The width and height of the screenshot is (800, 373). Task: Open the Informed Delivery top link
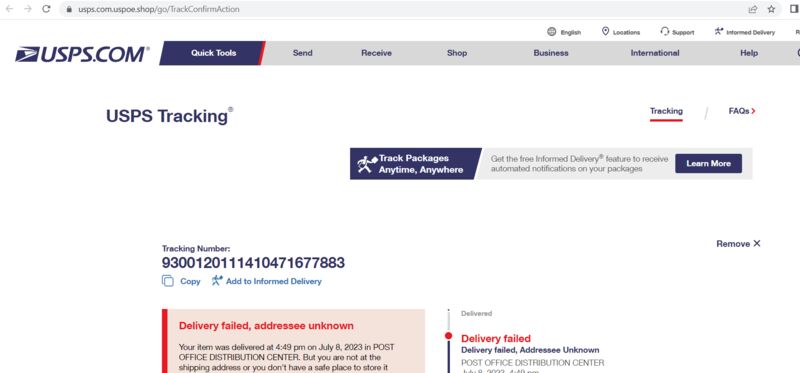(x=751, y=32)
